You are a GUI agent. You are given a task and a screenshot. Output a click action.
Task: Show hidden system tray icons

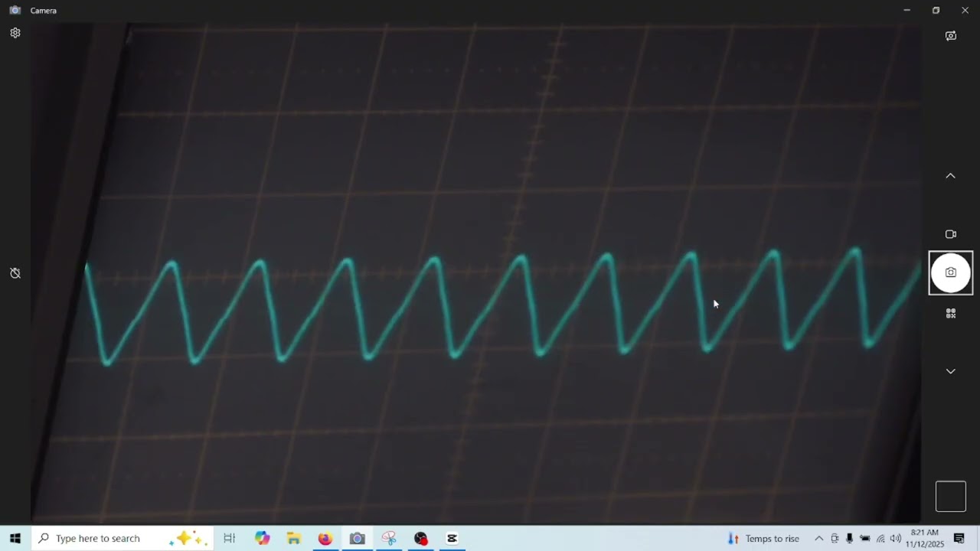[x=818, y=539]
